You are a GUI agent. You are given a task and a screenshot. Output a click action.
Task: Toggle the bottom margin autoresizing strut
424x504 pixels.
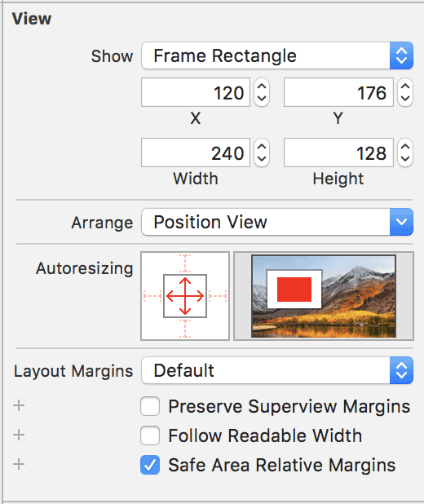click(185, 329)
